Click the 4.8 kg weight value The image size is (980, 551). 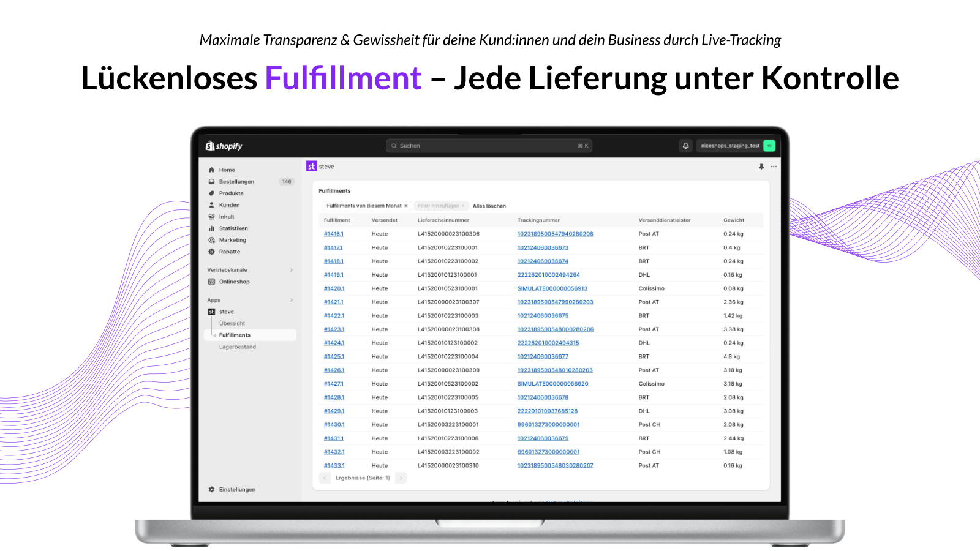[732, 356]
